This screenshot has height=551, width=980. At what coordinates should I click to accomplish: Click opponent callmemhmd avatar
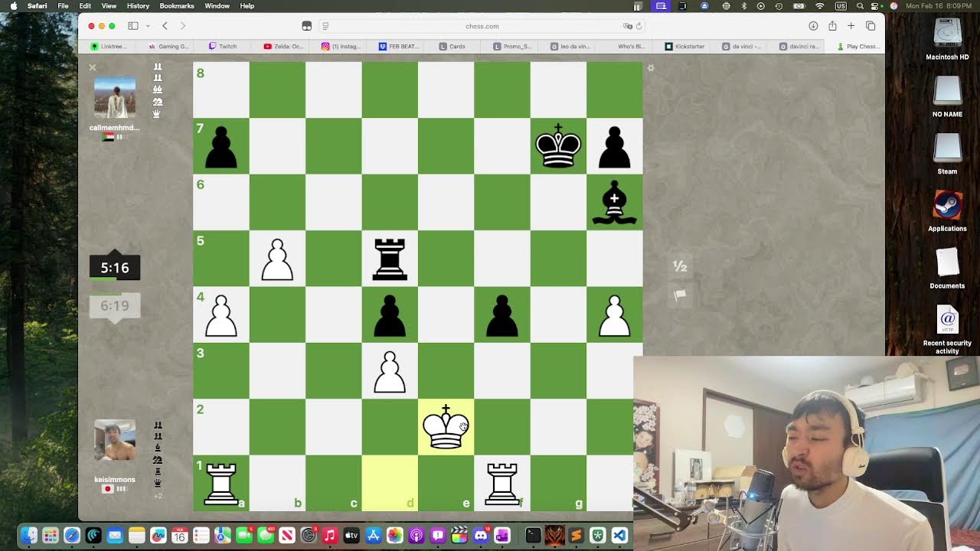(x=115, y=98)
